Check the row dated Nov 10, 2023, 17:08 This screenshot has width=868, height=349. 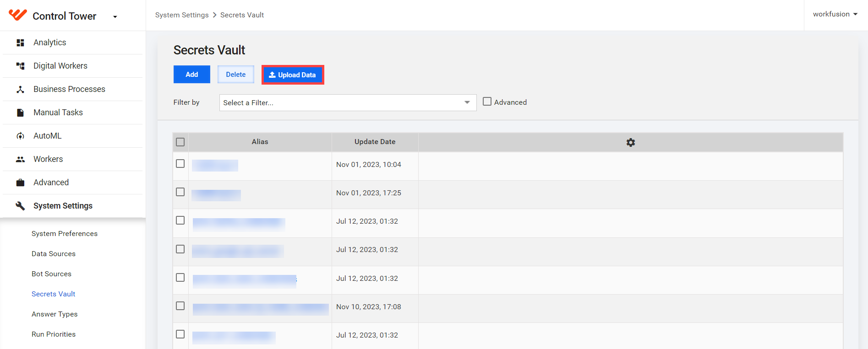coord(180,306)
